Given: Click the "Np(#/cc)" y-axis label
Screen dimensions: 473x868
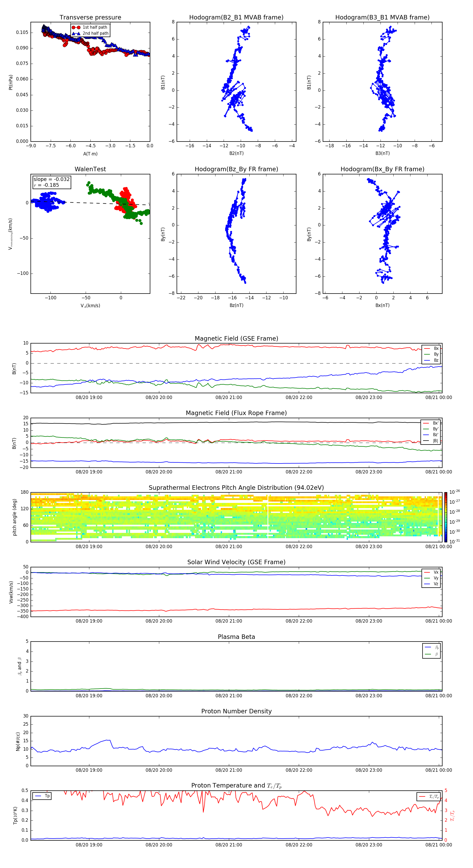Looking at the screenshot, I should 18,741.
